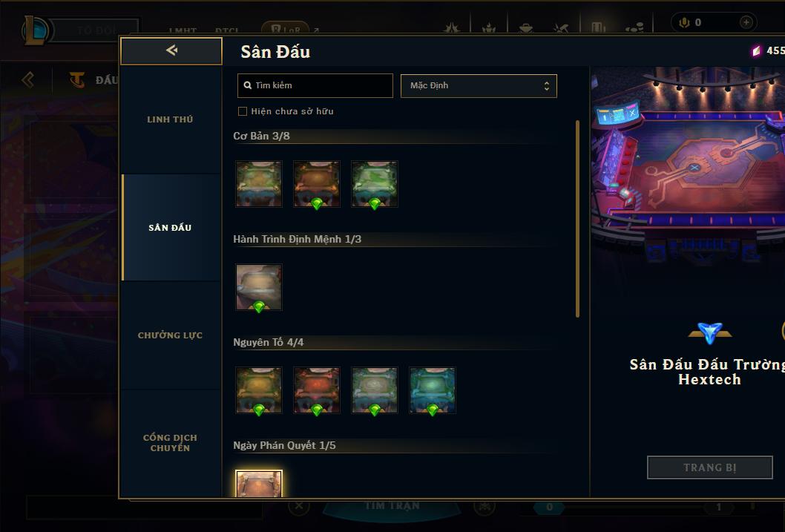Select the second Cơ Bản arena with green gem
Viewport: 785px width, 532px height.
coord(316,184)
